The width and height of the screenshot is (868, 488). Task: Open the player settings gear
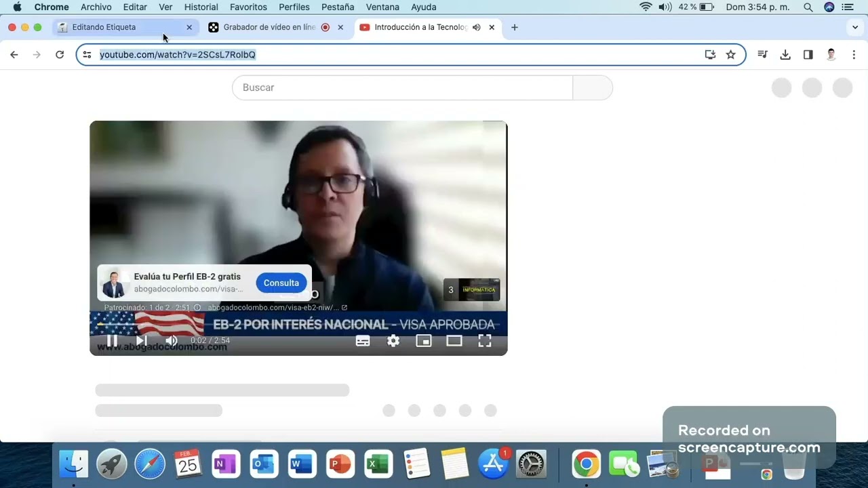click(x=393, y=341)
